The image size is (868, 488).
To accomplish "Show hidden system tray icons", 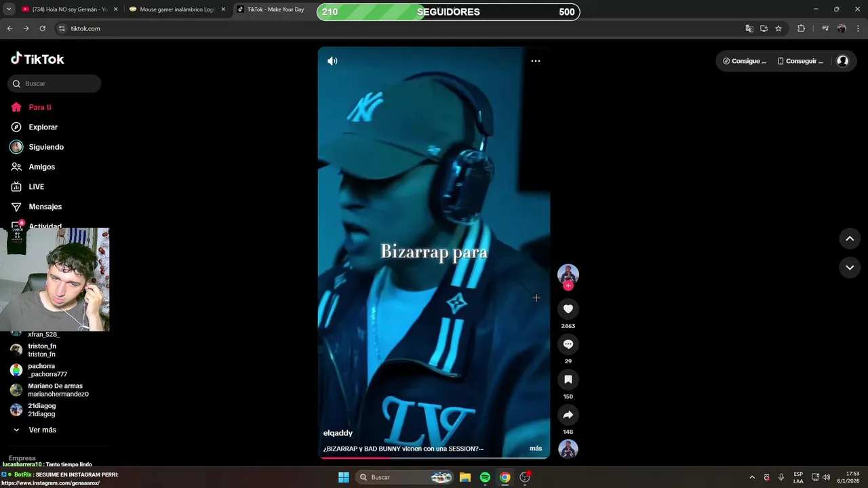I will (x=752, y=477).
